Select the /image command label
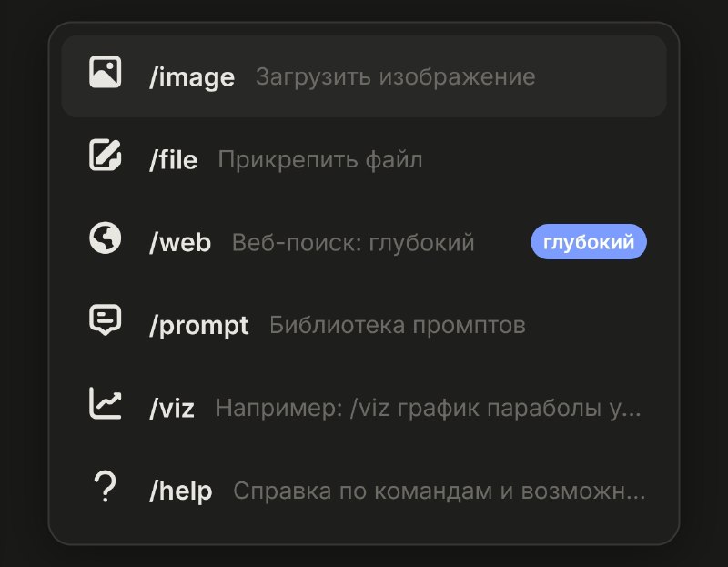Viewport: 728px width, 567px height. [192, 77]
